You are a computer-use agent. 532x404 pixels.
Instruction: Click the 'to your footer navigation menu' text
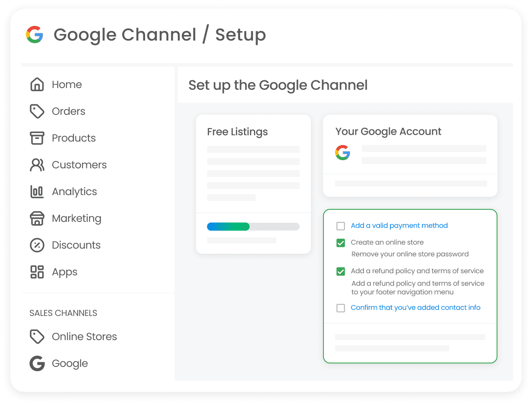402,292
